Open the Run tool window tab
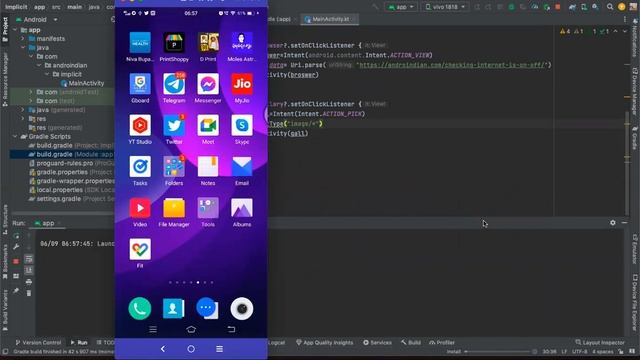Viewport: 640px width, 360px height. (79, 342)
